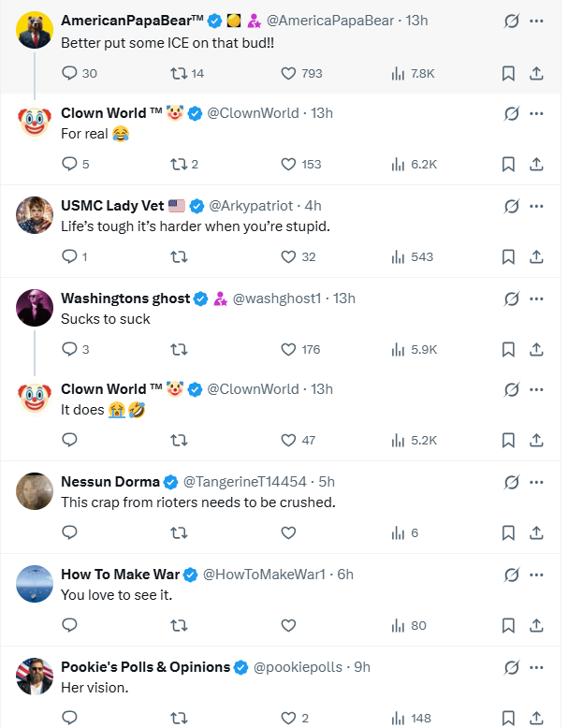Repost Clown World's "It does" tweet
568x728 pixels.
pos(179,440)
